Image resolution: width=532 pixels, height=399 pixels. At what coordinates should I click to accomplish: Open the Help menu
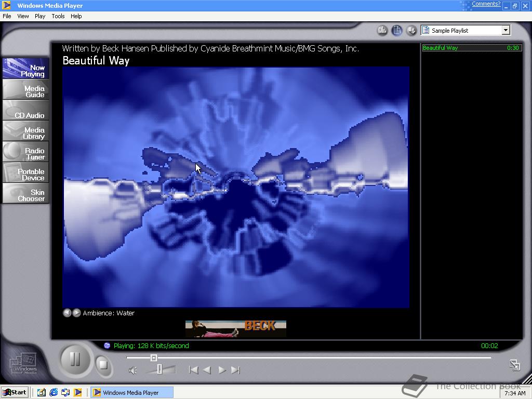76,16
